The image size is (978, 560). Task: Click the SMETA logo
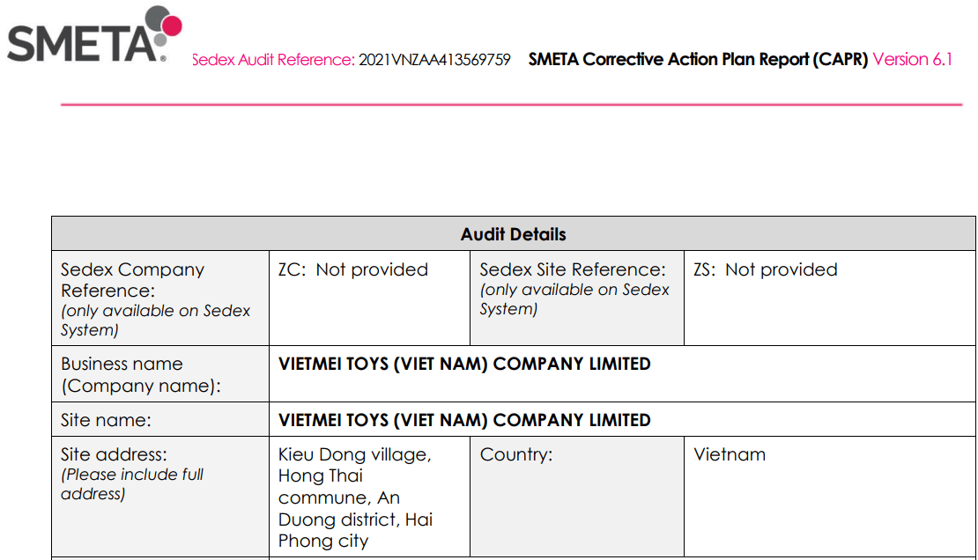pos(86,39)
